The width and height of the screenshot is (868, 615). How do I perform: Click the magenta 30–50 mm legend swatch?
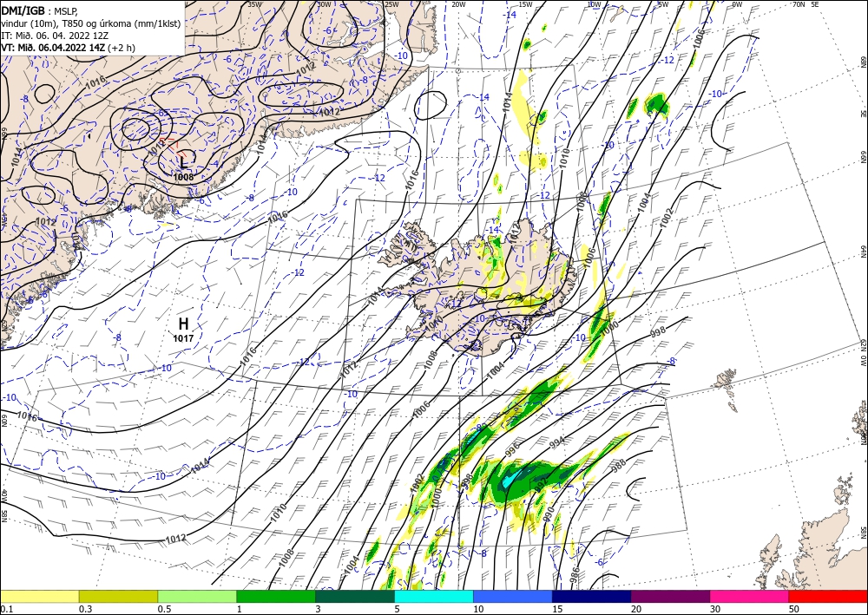tap(750, 596)
